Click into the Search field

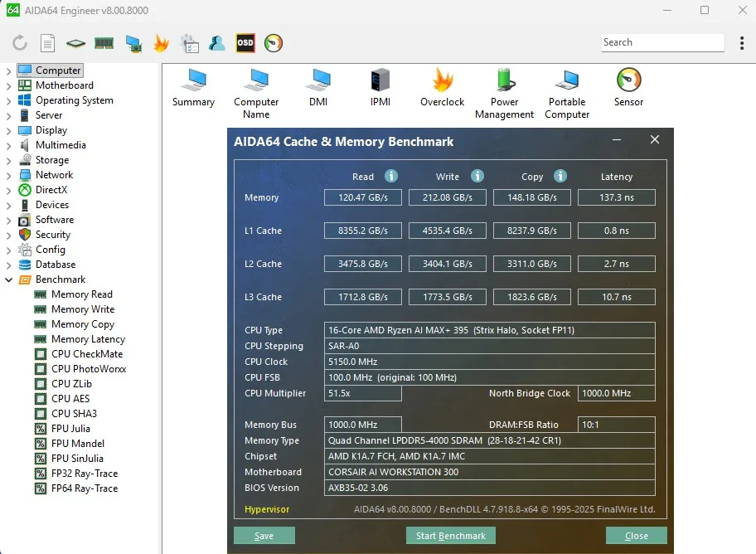(661, 42)
